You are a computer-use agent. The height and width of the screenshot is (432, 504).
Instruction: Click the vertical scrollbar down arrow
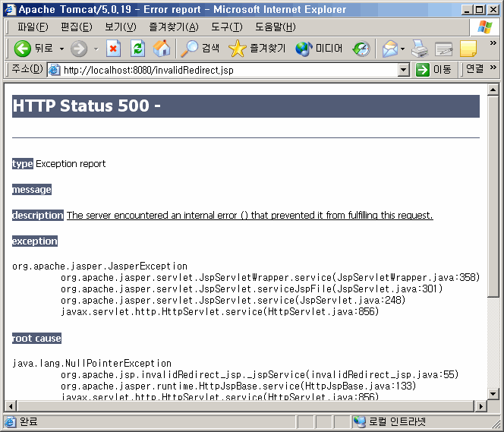click(493, 393)
